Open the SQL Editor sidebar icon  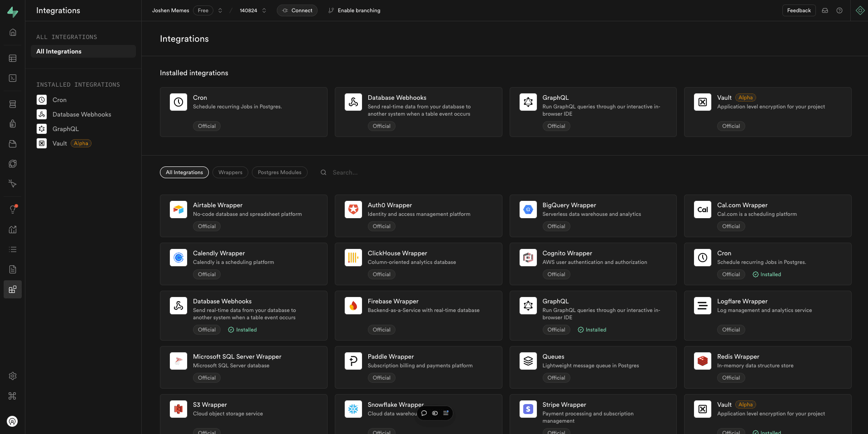(13, 78)
